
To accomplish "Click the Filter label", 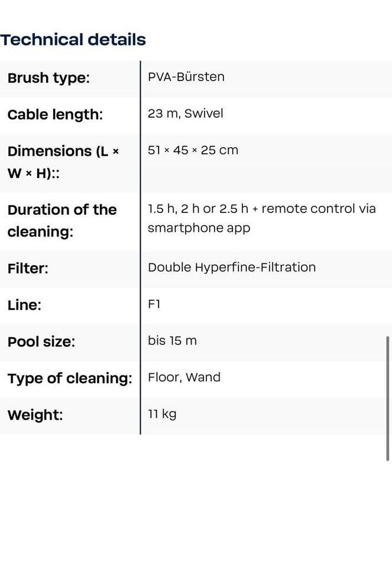I will pos(28,268).
